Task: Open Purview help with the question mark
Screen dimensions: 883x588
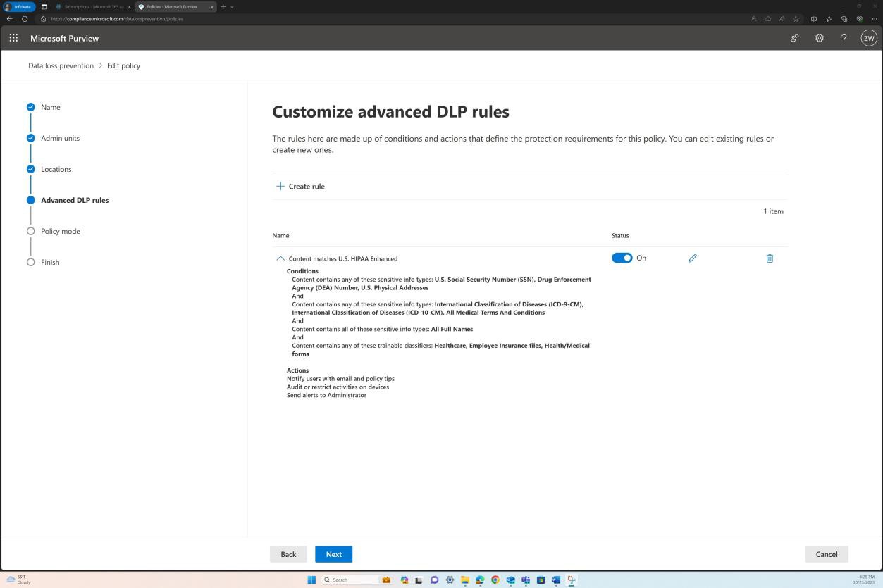Action: tap(844, 38)
